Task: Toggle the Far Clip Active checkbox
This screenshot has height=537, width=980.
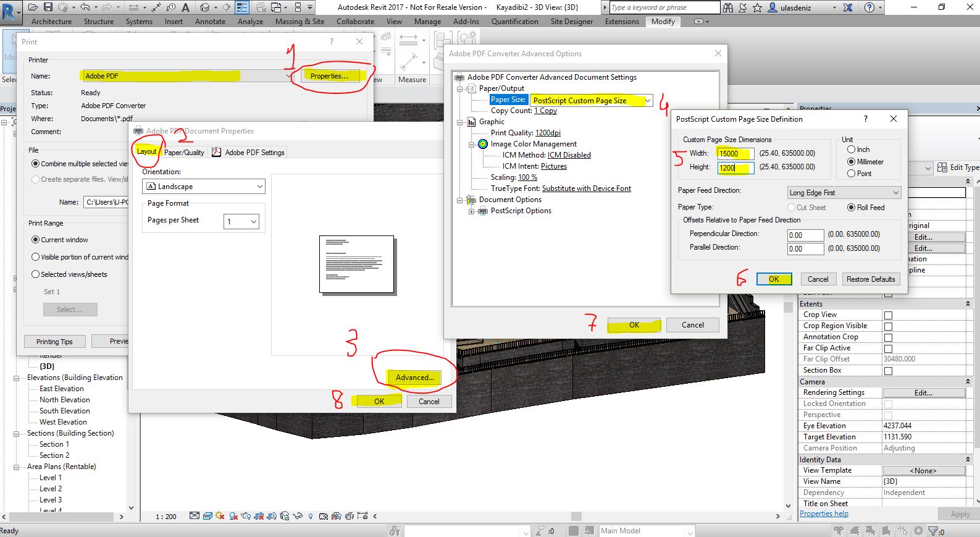Action: click(888, 349)
